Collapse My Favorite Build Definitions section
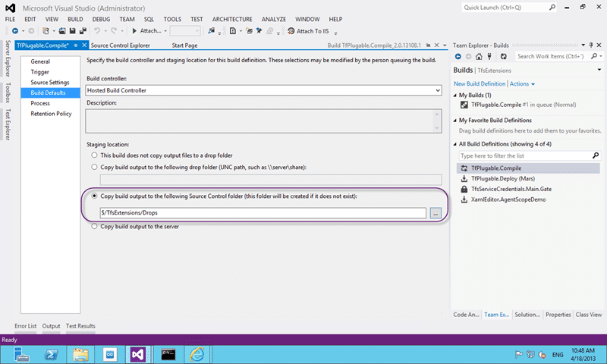The width and height of the screenshot is (607, 364). pyautogui.click(x=455, y=121)
